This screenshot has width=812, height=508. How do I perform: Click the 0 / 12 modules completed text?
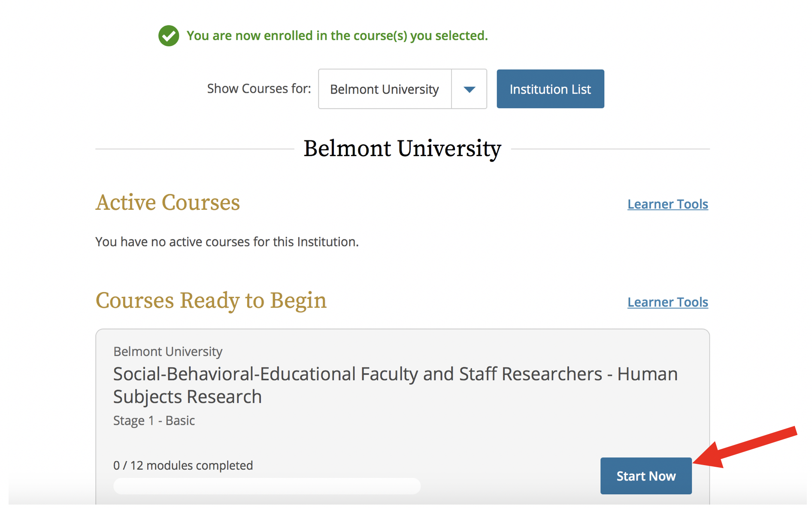point(183,466)
